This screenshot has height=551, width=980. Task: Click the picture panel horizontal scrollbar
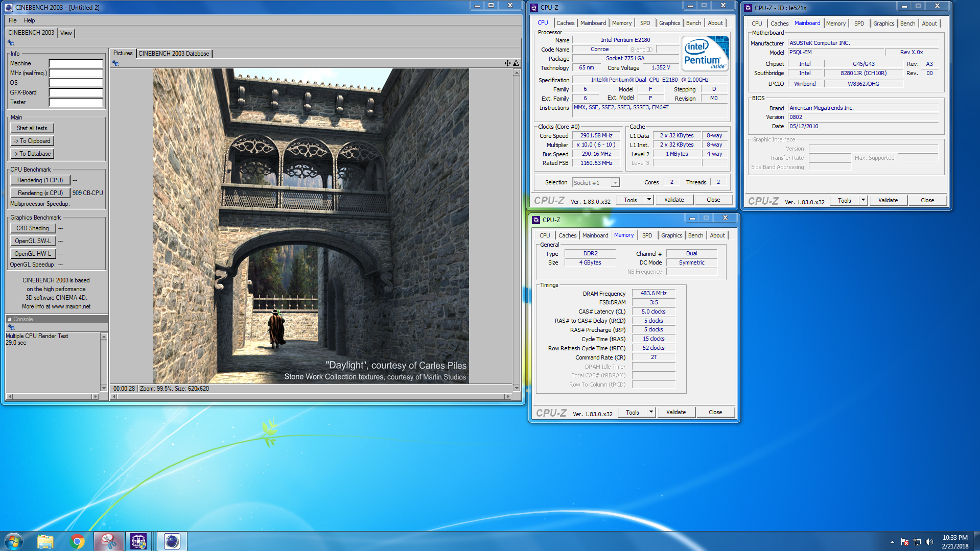coord(311,396)
